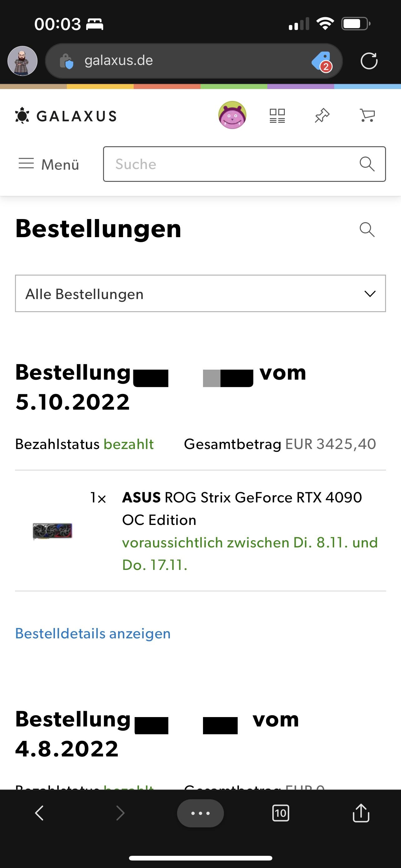Expand the Alle Bestellungen dropdown
The image size is (401, 868).
[x=200, y=293]
